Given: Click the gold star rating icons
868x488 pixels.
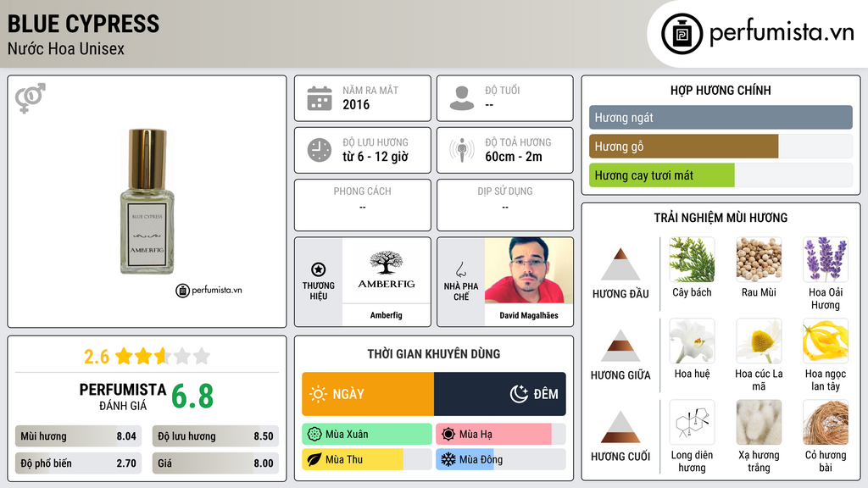Looking at the screenshot, I should (x=163, y=356).
